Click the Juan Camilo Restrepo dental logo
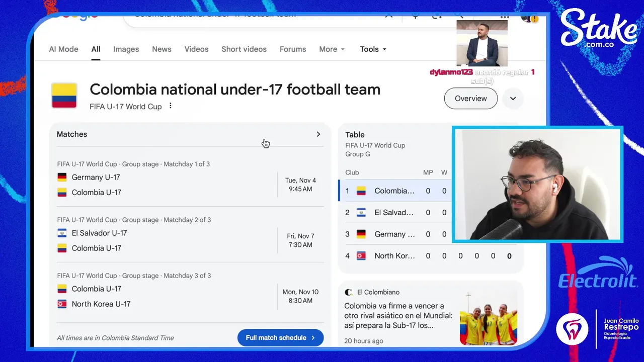Image resolution: width=644 pixels, height=362 pixels. 598,329
